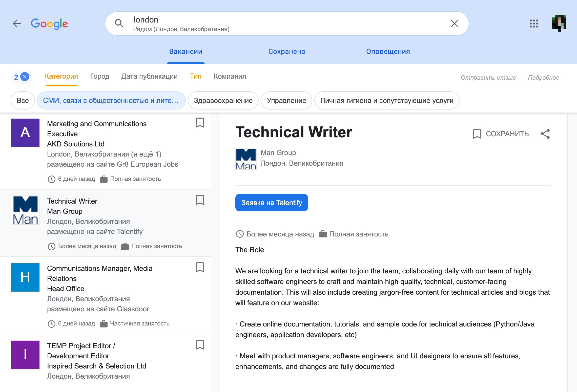Click the СОХРАНИТЬ save button

click(x=501, y=134)
